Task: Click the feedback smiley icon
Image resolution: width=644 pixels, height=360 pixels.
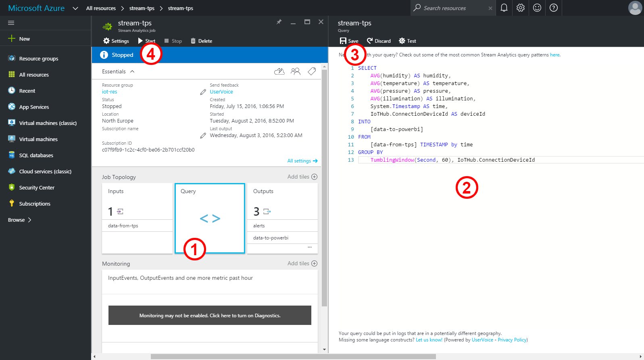Action: tap(537, 8)
